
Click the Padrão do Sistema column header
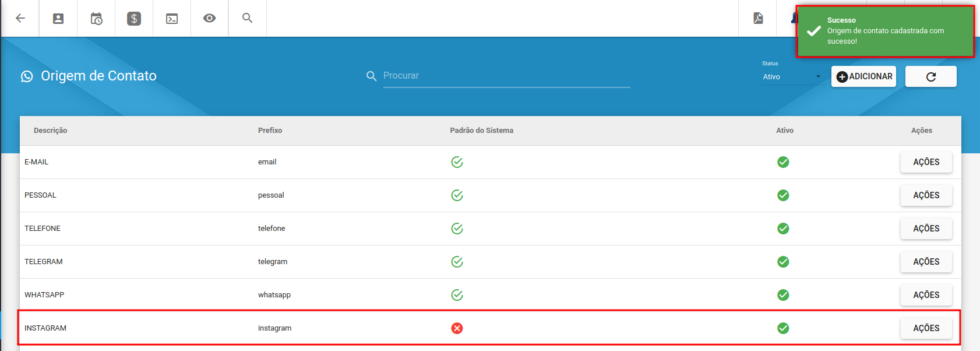tap(481, 131)
